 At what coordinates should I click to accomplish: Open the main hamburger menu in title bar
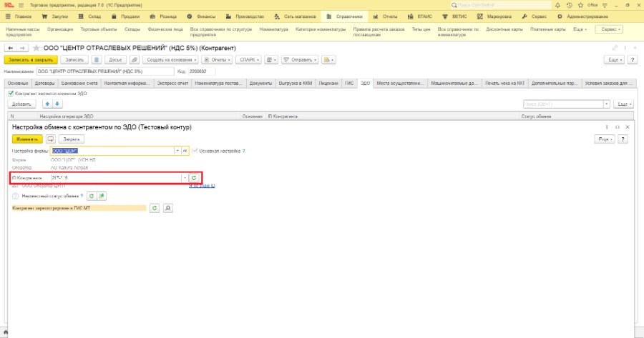tap(21, 5)
